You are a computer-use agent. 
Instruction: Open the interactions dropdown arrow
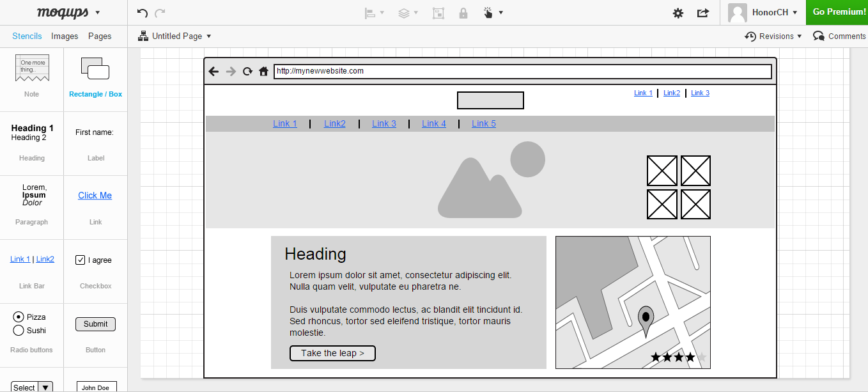pyautogui.click(x=501, y=13)
